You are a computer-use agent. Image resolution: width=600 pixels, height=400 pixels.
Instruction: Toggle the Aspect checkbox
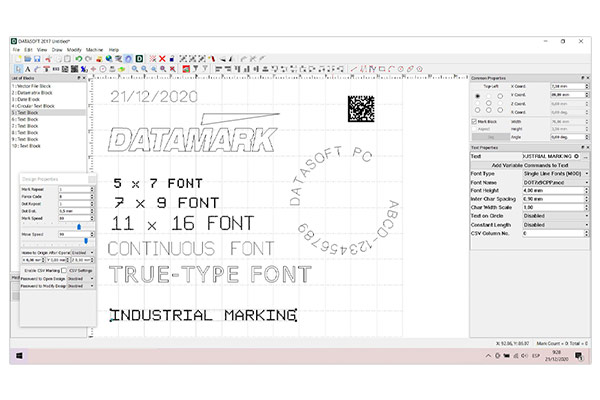[x=474, y=129]
